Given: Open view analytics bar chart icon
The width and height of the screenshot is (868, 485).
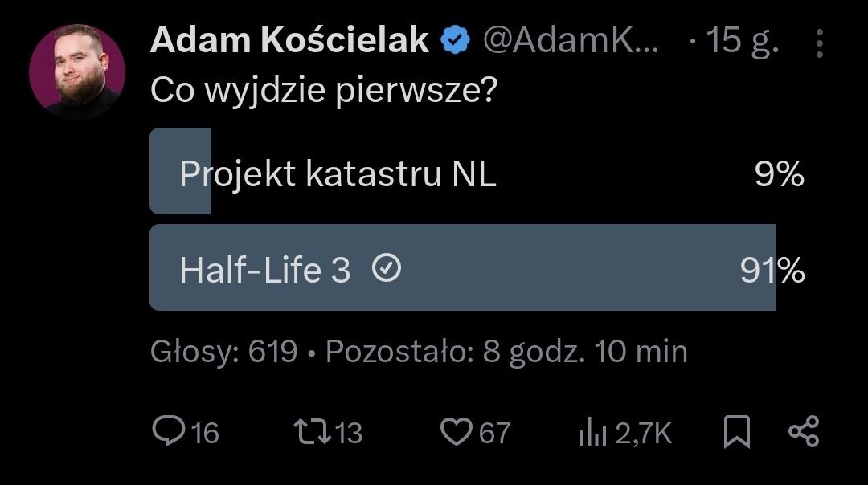Looking at the screenshot, I should (593, 434).
